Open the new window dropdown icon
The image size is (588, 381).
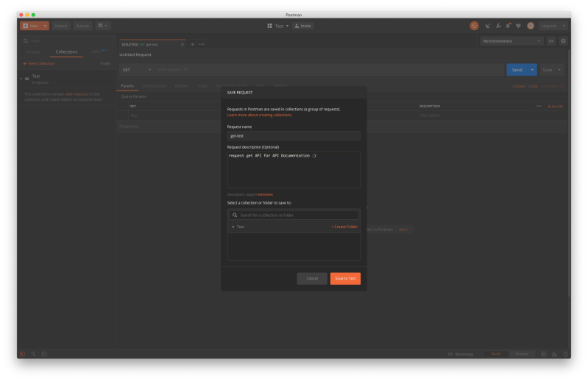103,26
